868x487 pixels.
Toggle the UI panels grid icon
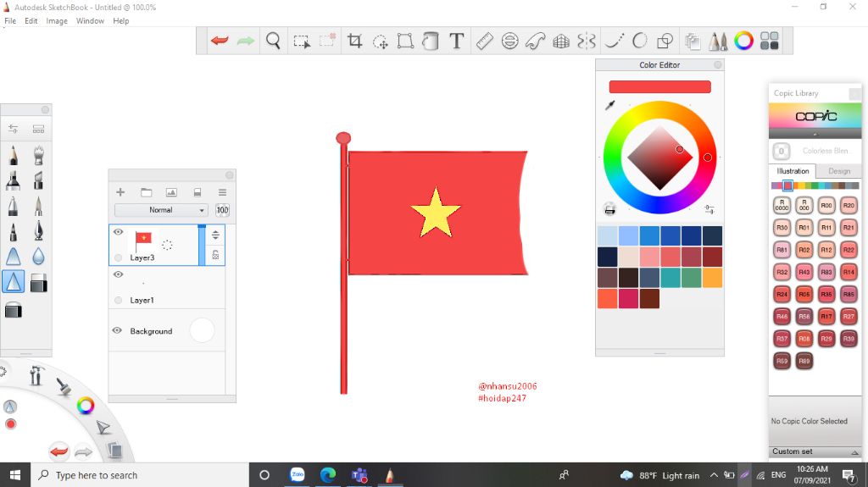[x=770, y=41]
